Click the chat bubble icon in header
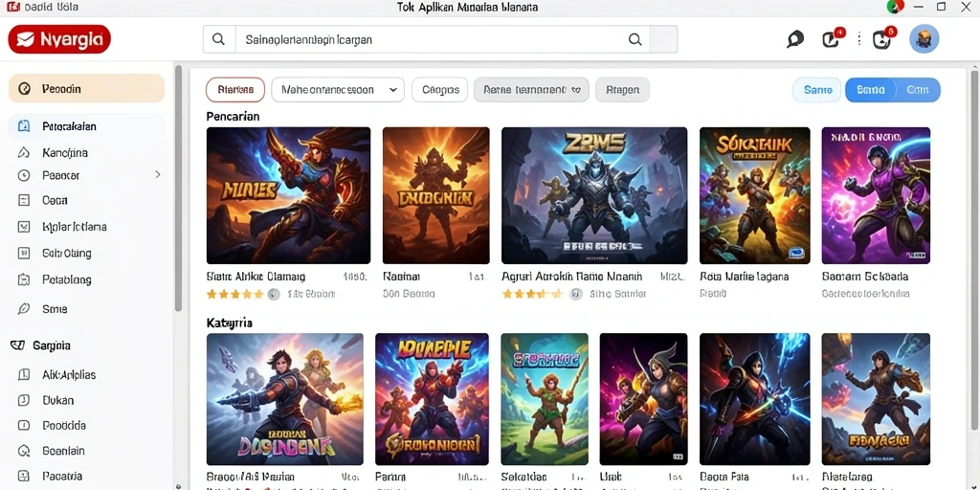Image resolution: width=980 pixels, height=490 pixels. click(x=795, y=39)
